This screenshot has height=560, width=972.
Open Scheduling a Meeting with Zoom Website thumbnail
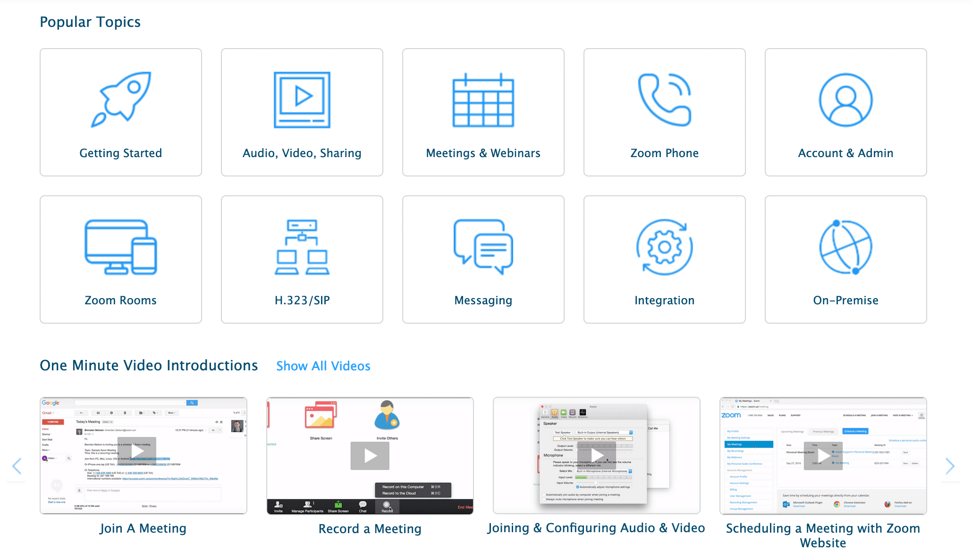click(823, 456)
